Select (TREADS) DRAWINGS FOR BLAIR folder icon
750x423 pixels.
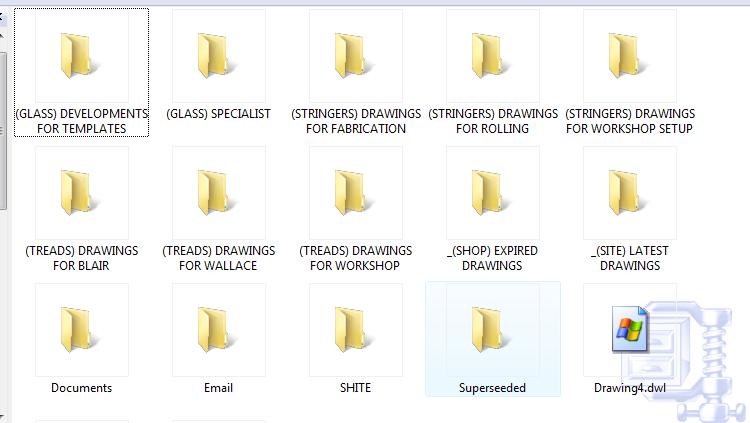click(77, 192)
